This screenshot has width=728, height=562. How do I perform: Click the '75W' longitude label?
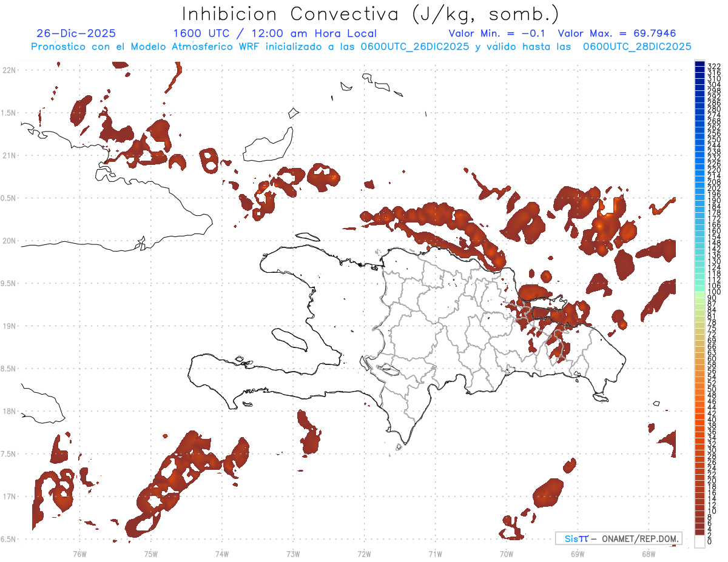tap(150, 553)
